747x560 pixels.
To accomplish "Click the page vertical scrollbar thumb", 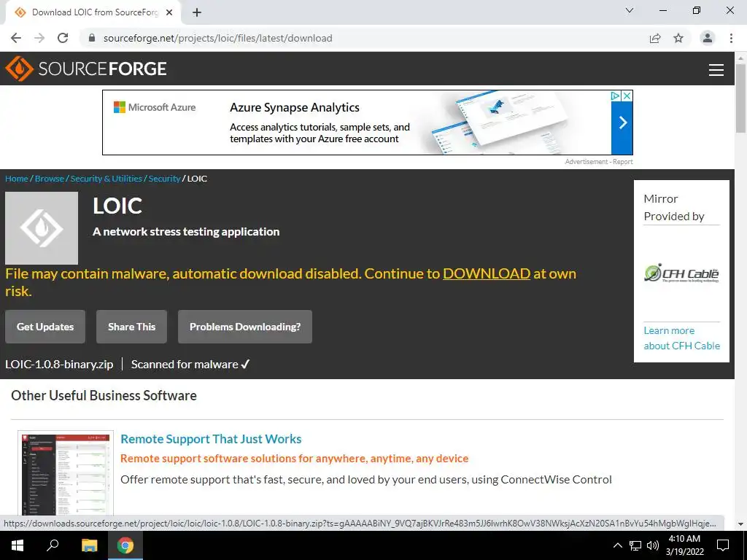I will pyautogui.click(x=741, y=98).
